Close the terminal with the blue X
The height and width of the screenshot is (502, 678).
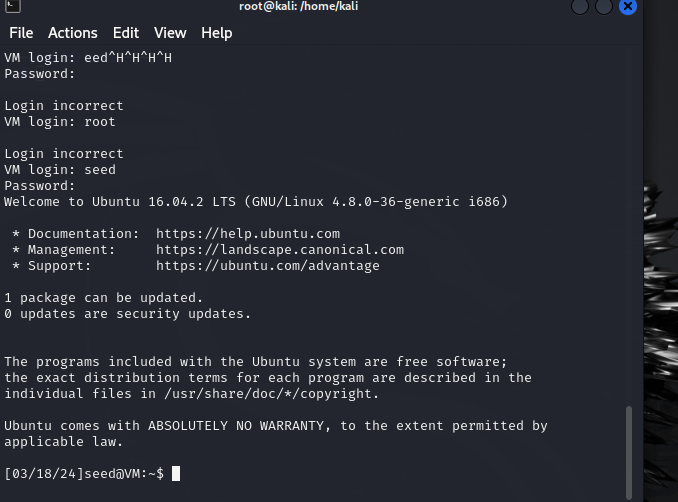pos(628,7)
